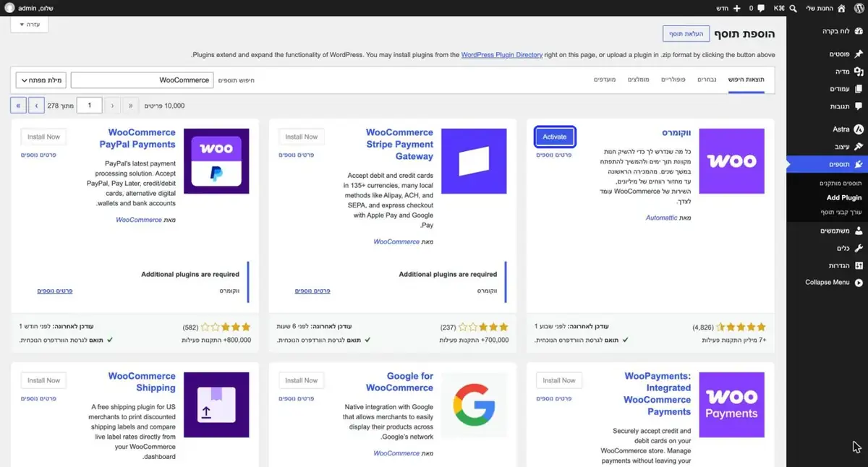
Task: Open the 'ווקומרס' plugin title link
Action: (x=676, y=133)
